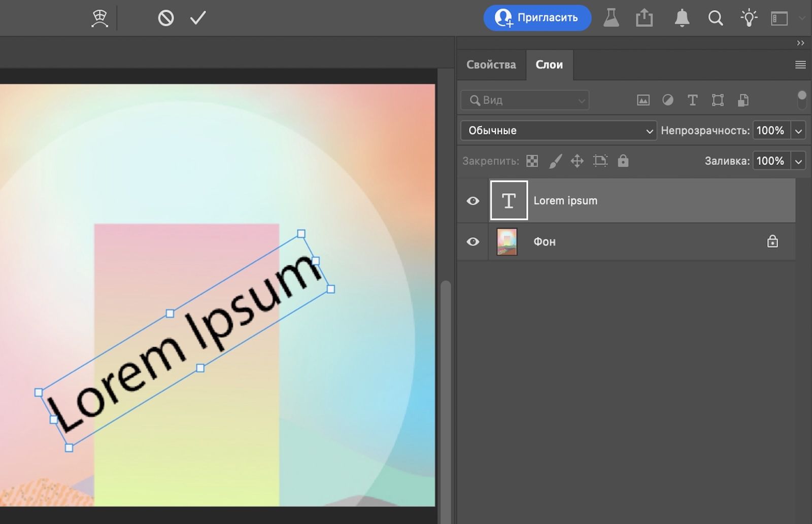Image resolution: width=812 pixels, height=524 pixels.
Task: Cancel the transform with the no-entry icon
Action: (166, 18)
